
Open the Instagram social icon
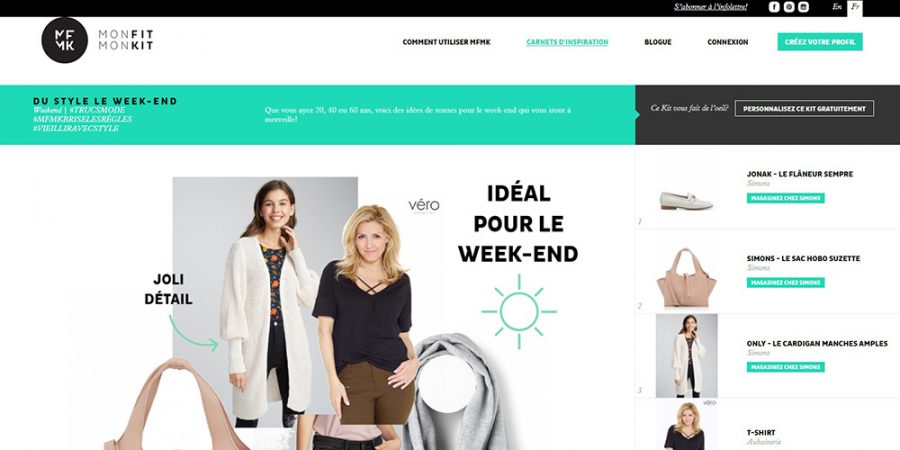coord(804,7)
